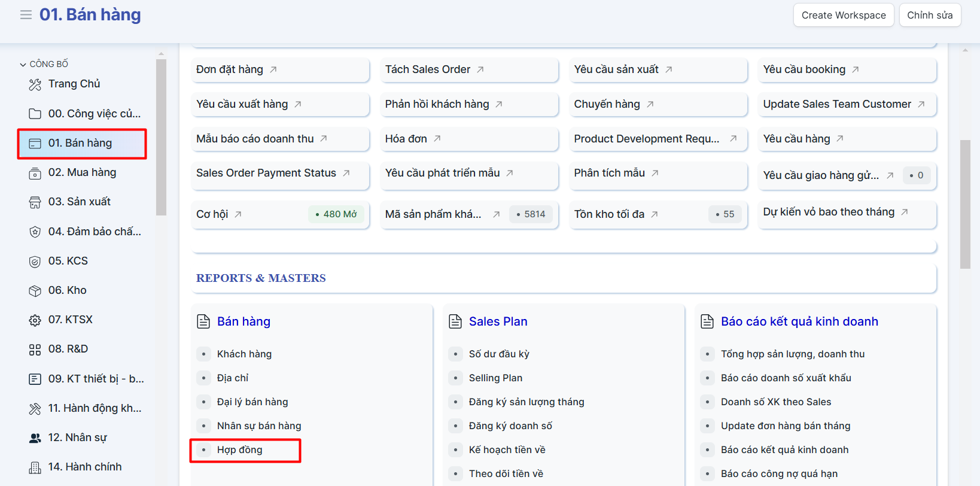This screenshot has width=980, height=486.
Task: Click the 06. Kho box icon
Action: pos(35,291)
